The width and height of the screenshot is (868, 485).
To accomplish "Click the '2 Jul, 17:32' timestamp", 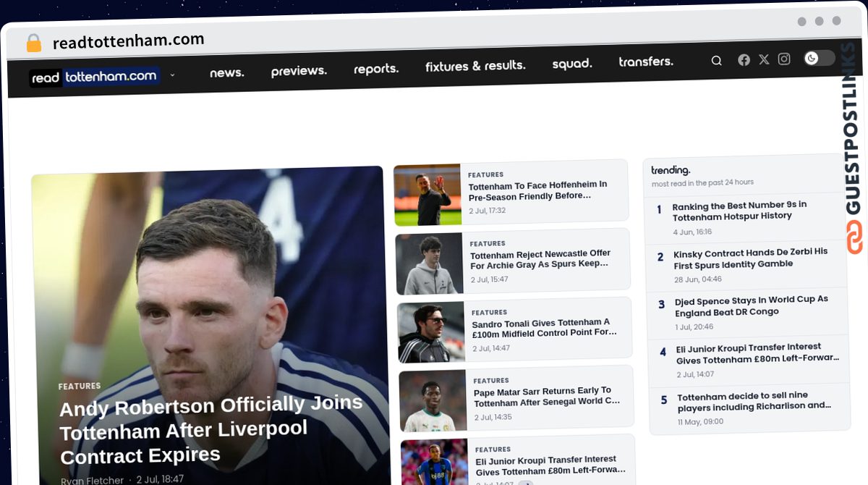I will click(x=487, y=211).
